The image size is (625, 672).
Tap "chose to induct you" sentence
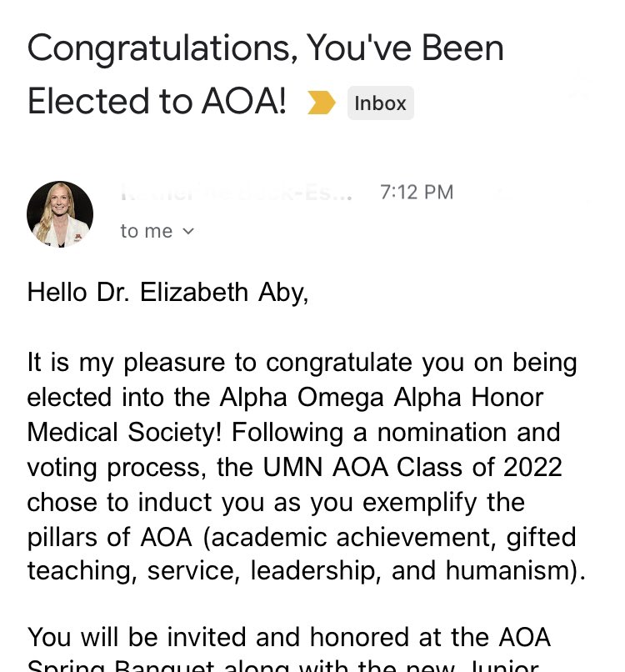point(145,502)
